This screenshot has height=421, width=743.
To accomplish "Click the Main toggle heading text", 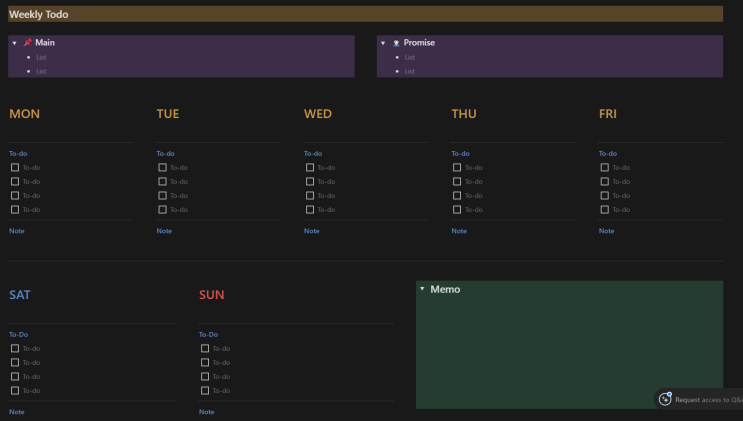I will [x=45, y=43].
